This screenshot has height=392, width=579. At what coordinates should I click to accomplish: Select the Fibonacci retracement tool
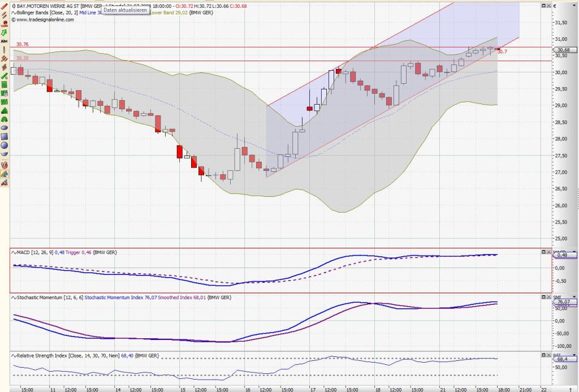5,85
